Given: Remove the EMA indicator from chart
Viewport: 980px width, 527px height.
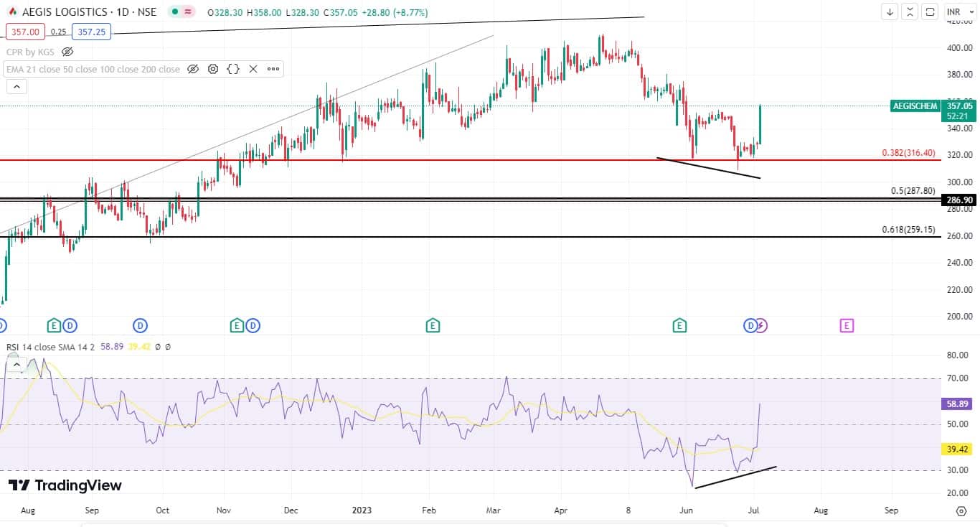Looking at the screenshot, I should click(253, 69).
